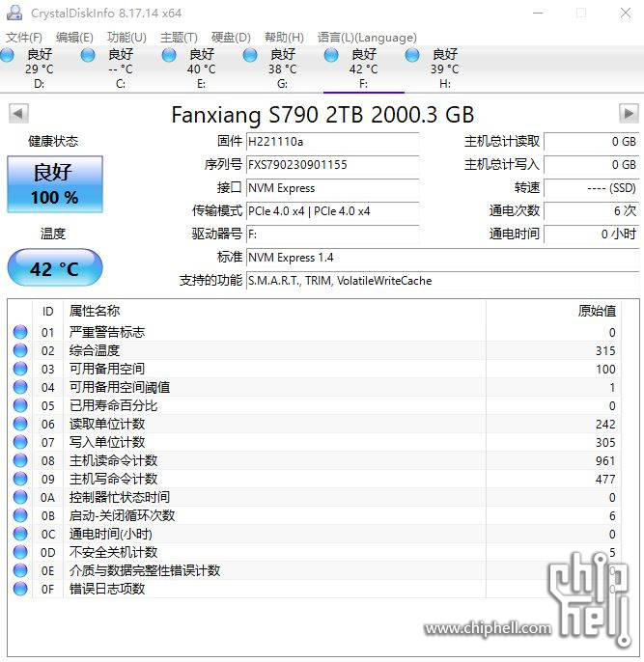Click the status orb of row 0F 错误日志项数
644x662 pixels.
[x=20, y=589]
